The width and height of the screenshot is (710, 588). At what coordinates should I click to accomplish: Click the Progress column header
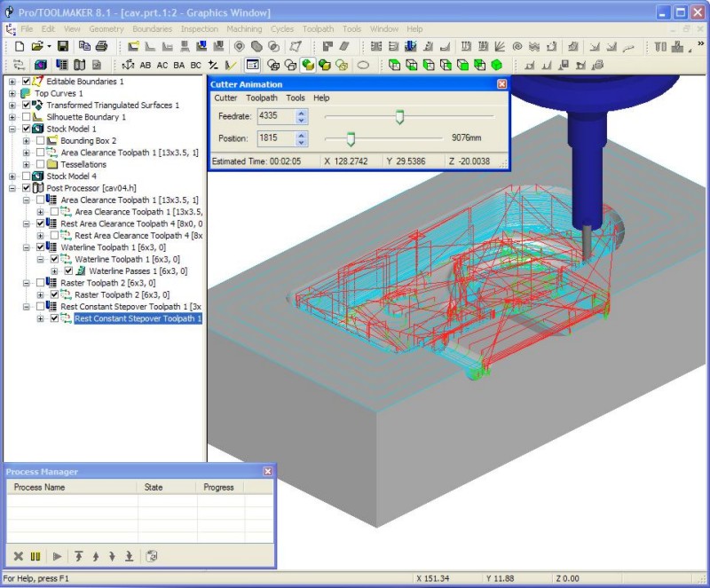coord(220,487)
